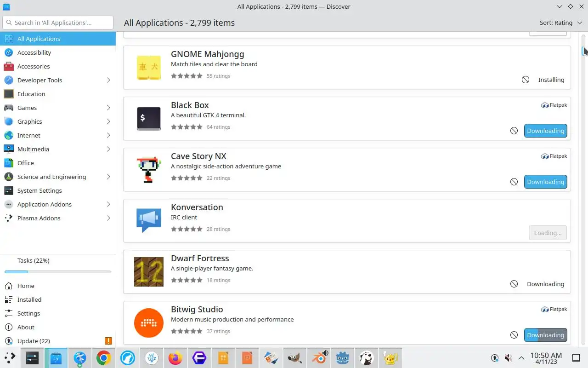Open the Accessibility category

click(x=58, y=52)
